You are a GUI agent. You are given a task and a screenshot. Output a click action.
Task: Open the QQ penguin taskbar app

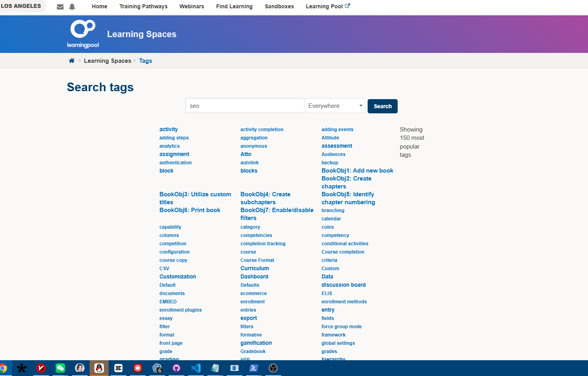pos(99,368)
